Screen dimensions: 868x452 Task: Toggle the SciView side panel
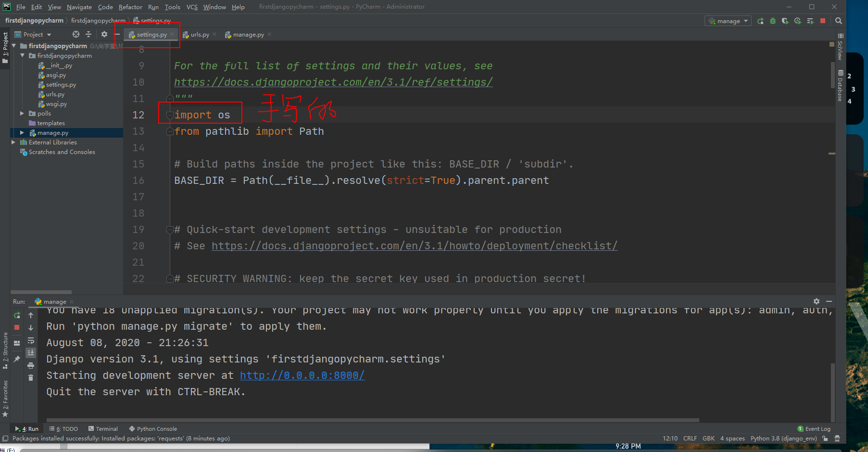click(840, 47)
